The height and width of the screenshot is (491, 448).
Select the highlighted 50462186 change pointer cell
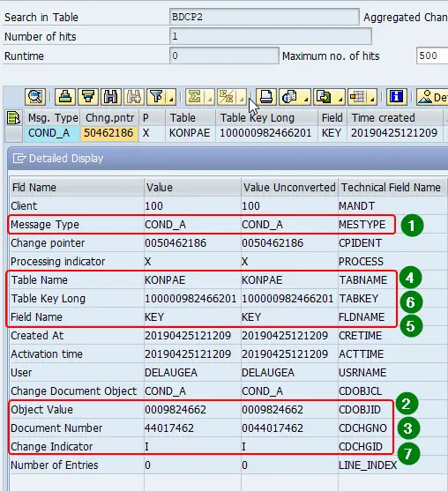click(x=109, y=133)
